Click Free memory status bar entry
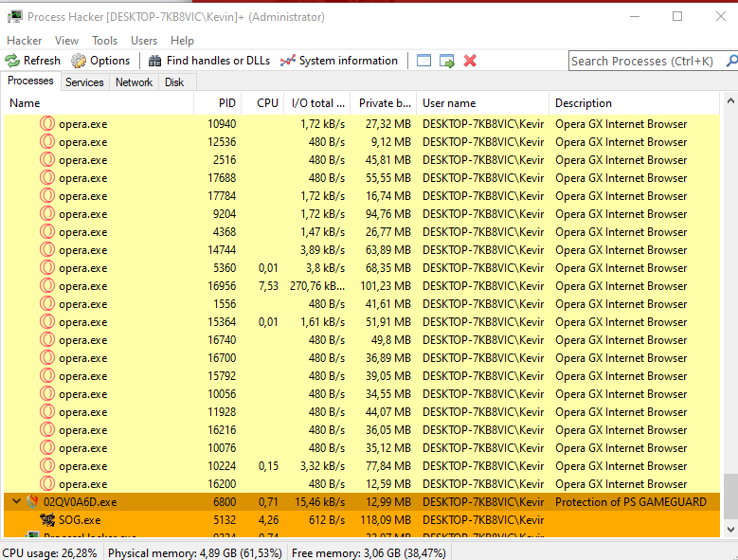 (x=369, y=552)
